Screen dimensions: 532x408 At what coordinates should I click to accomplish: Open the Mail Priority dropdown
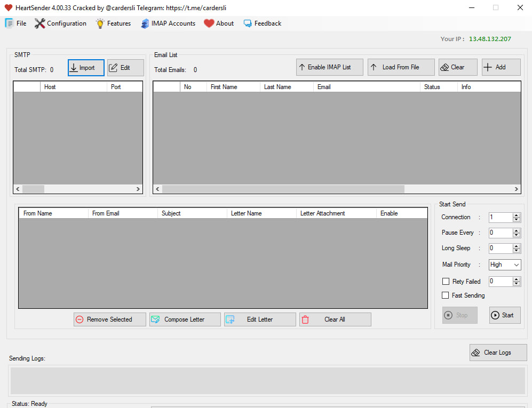click(505, 265)
